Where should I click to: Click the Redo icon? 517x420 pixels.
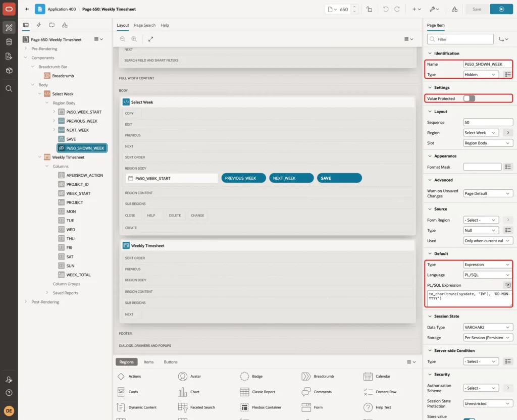coord(397,9)
